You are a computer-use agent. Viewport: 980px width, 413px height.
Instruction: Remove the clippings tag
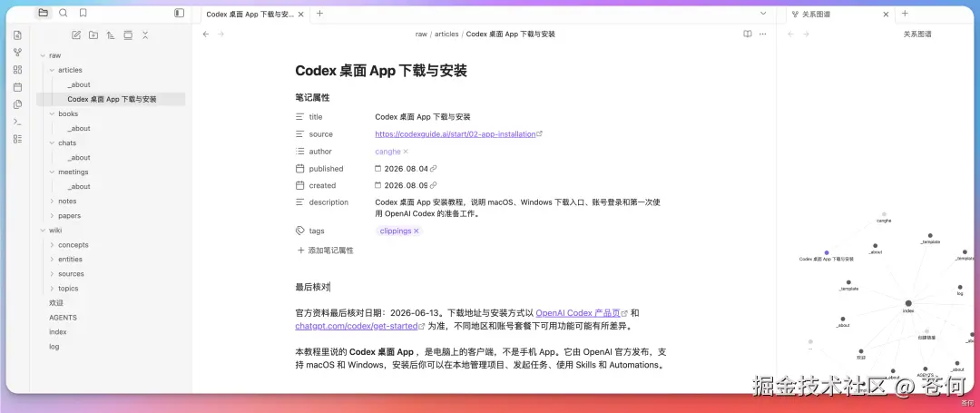[416, 231]
